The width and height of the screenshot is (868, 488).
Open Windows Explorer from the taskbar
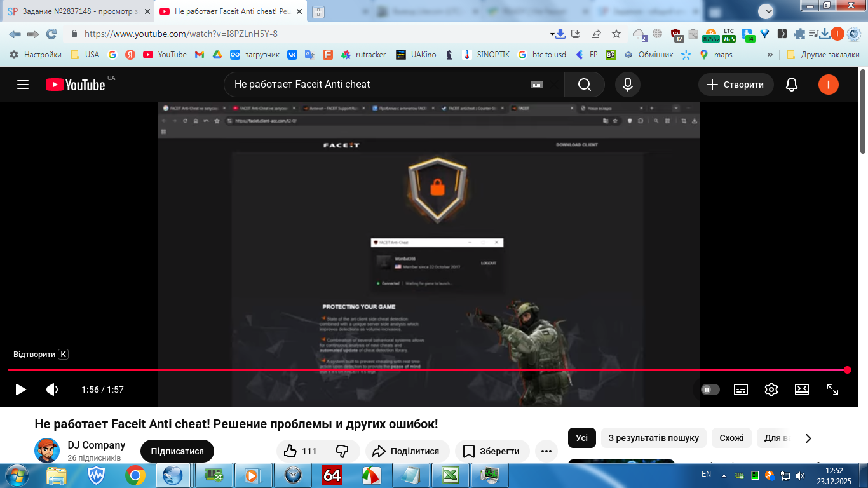(57, 475)
